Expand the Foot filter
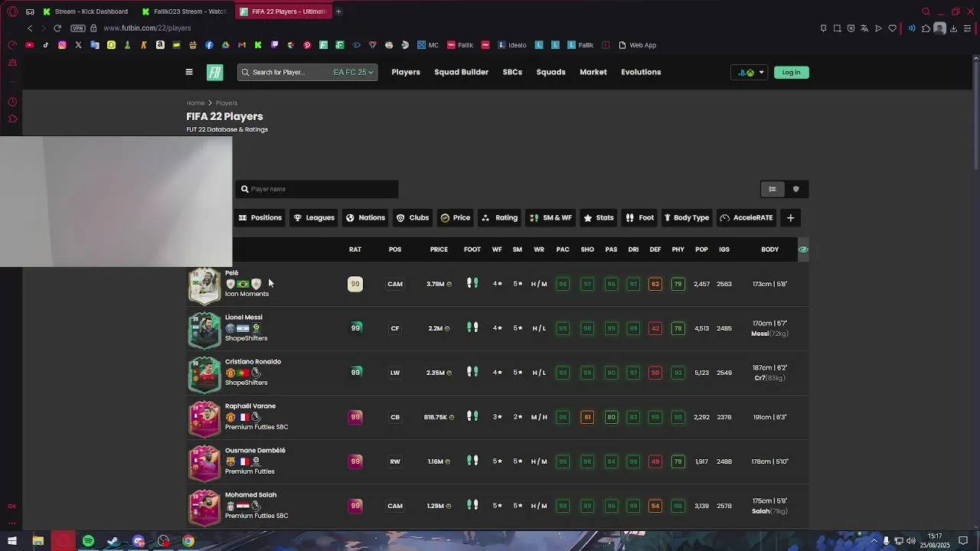This screenshot has height=551, width=980. (x=639, y=218)
